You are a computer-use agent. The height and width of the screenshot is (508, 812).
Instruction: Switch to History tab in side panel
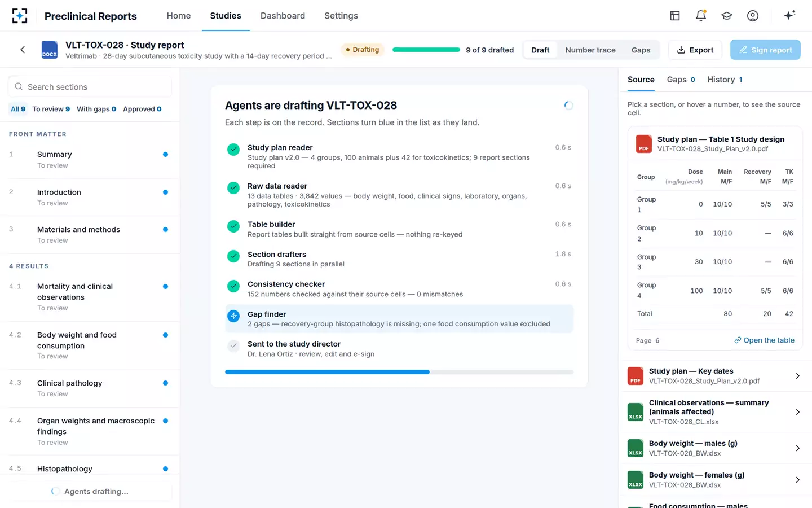[x=725, y=80]
